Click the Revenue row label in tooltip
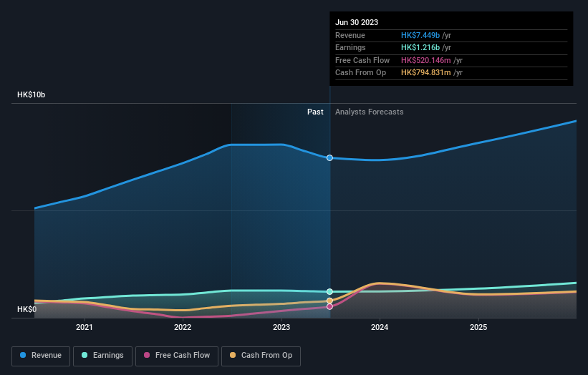Viewport: 588px width, 375px height. coord(350,35)
